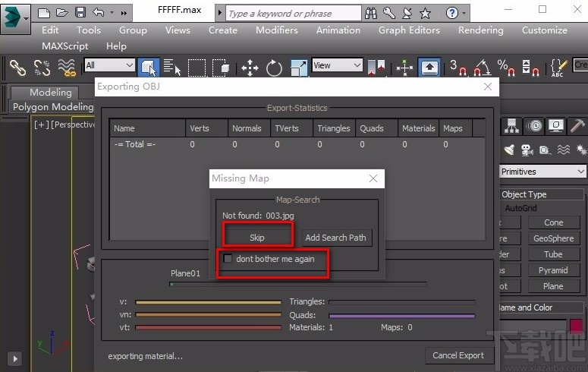The image size is (588, 372).
Task: Create a GeoSphere primitive
Action: click(x=554, y=238)
